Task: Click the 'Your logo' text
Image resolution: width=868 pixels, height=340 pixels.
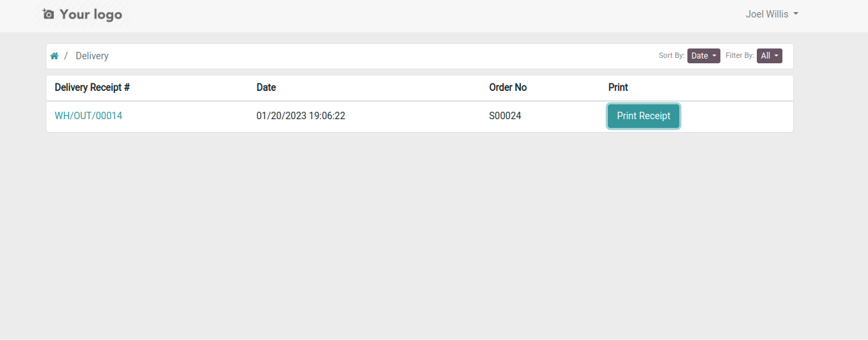Action: click(91, 14)
